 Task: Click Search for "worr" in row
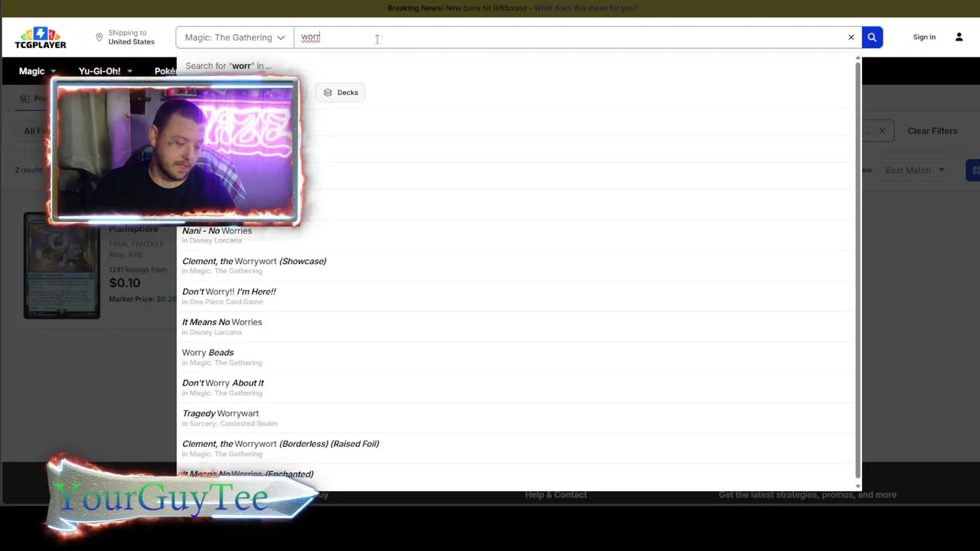[229, 66]
